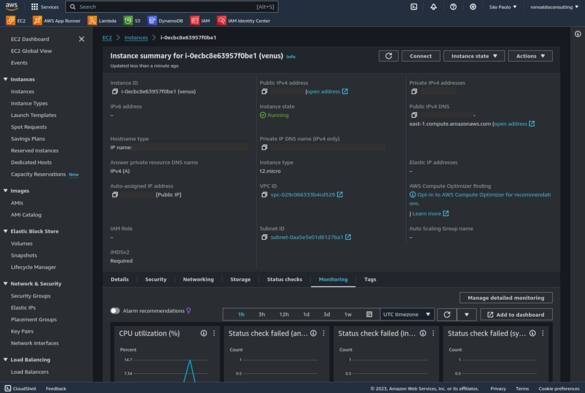This screenshot has width=585, height=393.
Task: Switch to the Networking tab
Action: tap(198, 279)
